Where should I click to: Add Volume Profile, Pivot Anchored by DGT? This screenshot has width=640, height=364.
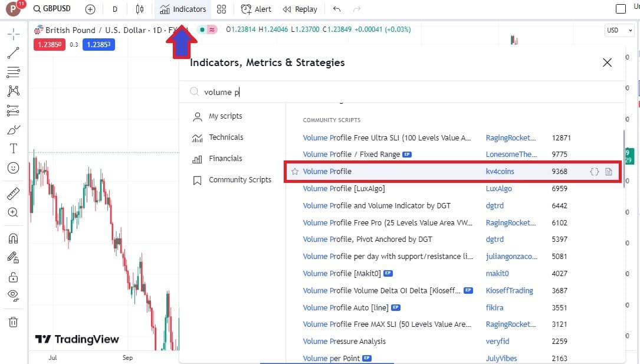367,239
